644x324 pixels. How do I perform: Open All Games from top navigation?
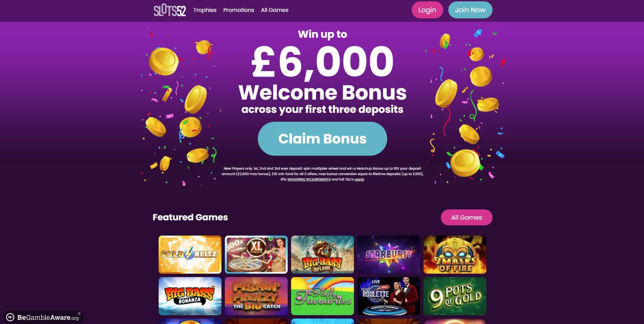274,10
